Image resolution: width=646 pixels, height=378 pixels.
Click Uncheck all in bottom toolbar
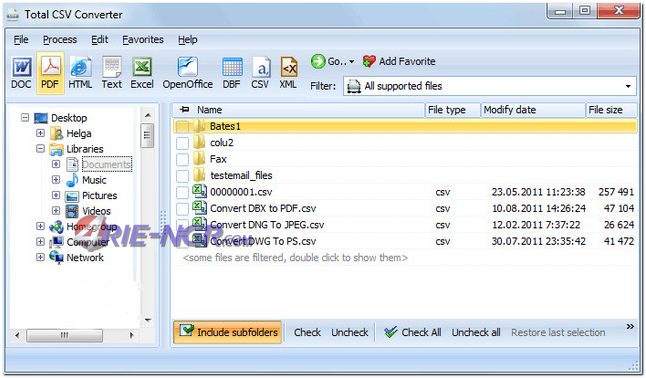click(x=476, y=332)
